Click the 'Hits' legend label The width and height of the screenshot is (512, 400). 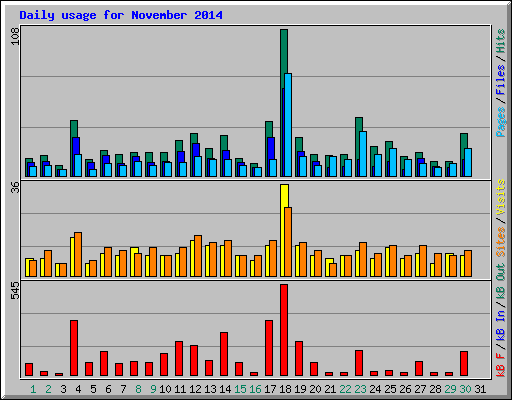[x=501, y=41]
